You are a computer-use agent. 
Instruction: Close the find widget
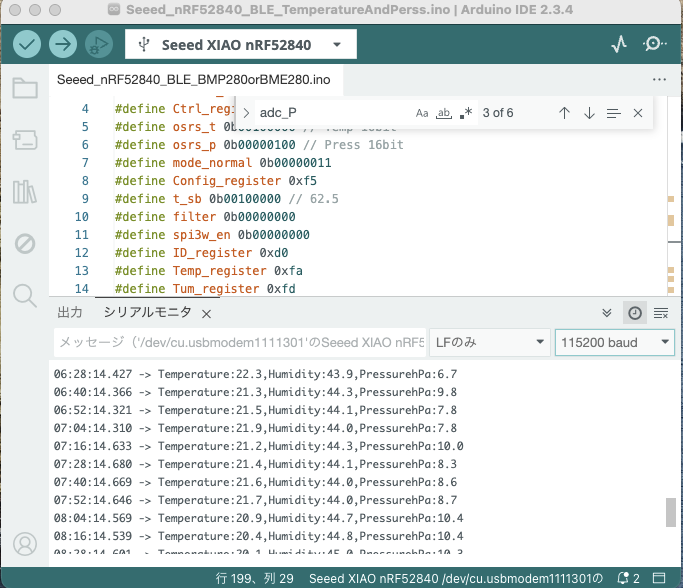(x=638, y=113)
